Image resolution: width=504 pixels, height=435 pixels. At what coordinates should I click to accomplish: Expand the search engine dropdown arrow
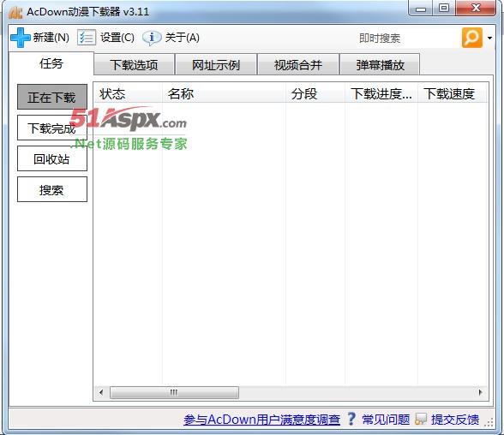(489, 38)
